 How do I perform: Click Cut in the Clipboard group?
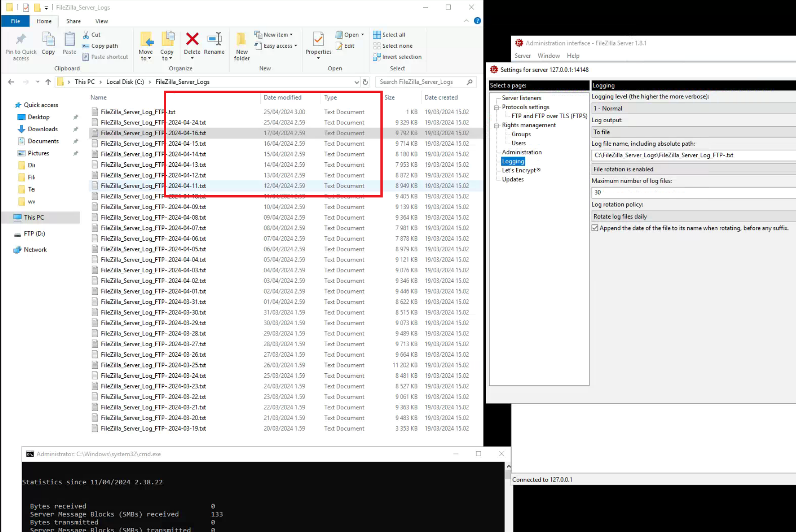(x=92, y=35)
